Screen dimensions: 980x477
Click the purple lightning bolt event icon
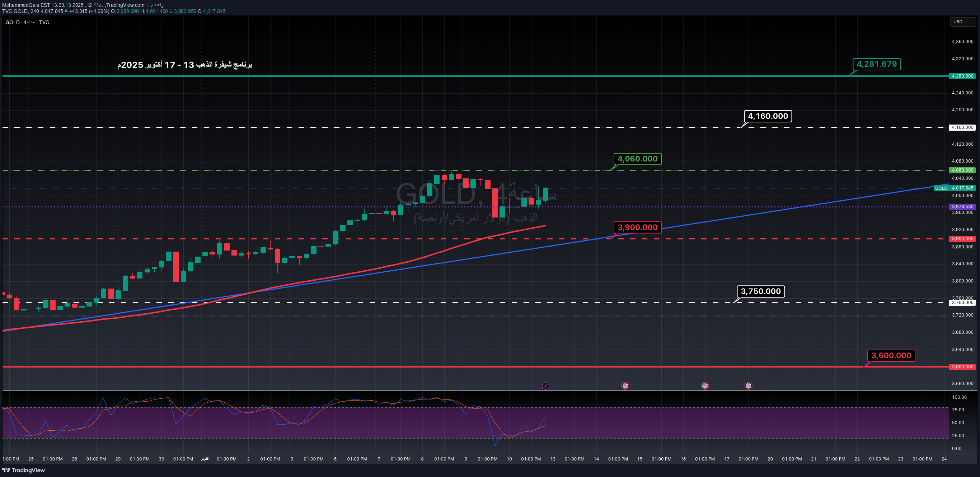(545, 386)
